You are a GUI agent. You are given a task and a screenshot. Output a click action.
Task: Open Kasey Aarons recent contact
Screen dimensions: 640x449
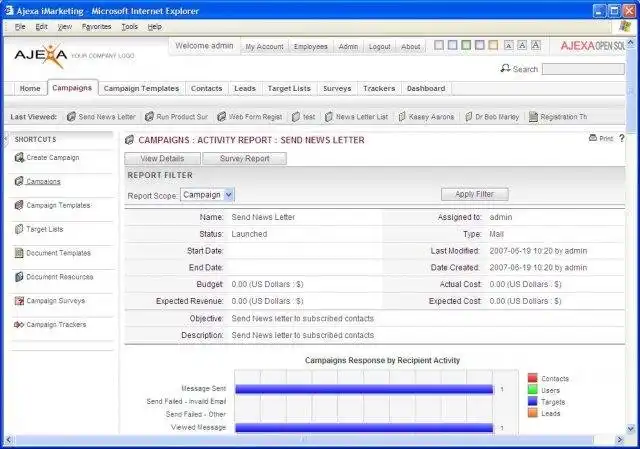click(x=426, y=117)
